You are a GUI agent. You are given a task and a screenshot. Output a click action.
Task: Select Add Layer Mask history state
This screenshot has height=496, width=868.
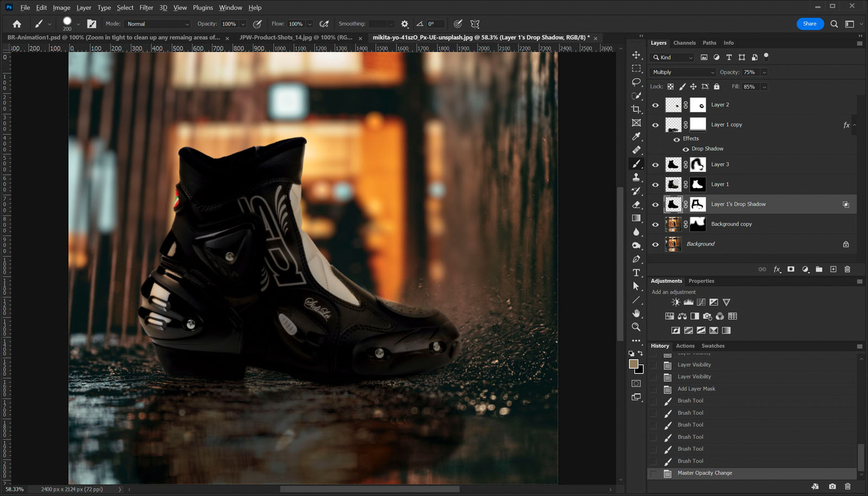coord(752,389)
